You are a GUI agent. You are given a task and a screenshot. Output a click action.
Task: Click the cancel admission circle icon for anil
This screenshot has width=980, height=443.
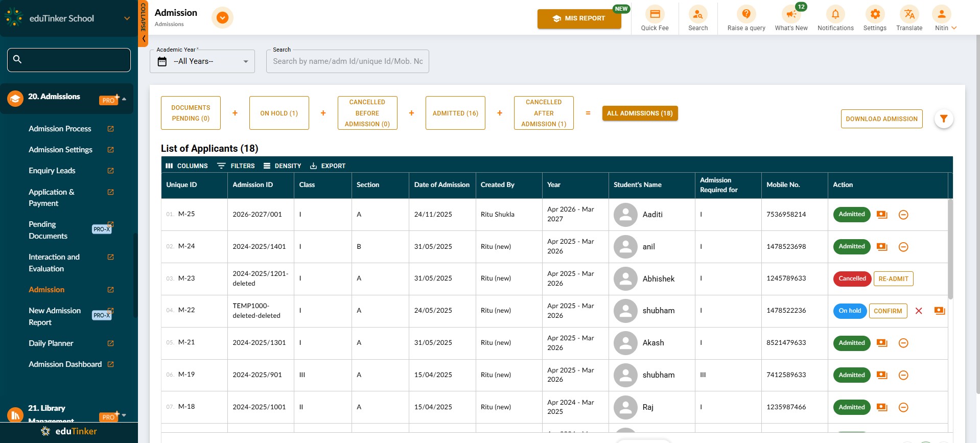[x=903, y=247]
